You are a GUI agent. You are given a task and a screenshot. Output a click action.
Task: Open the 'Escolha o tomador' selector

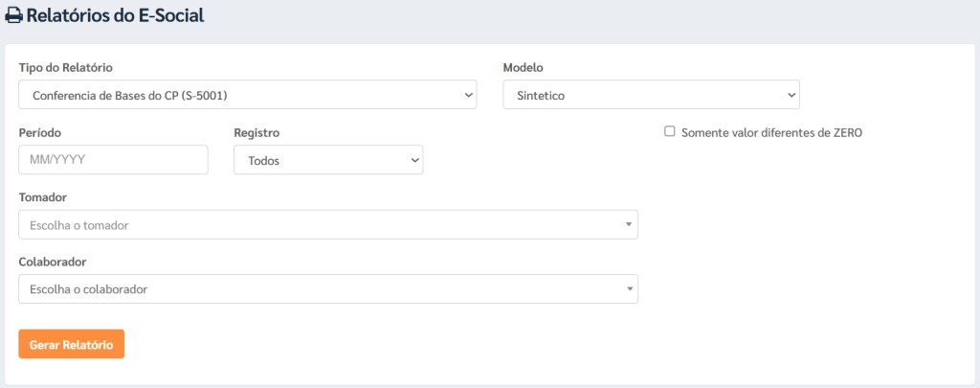coord(328,224)
